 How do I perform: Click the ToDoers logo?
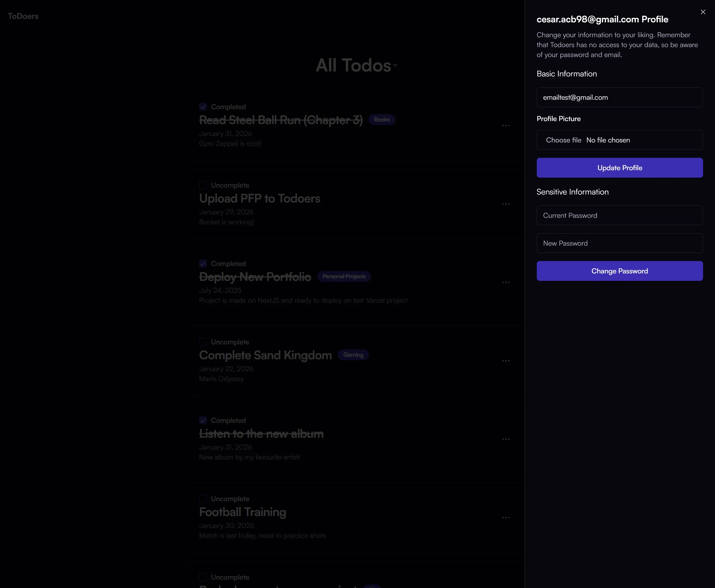[x=23, y=16]
